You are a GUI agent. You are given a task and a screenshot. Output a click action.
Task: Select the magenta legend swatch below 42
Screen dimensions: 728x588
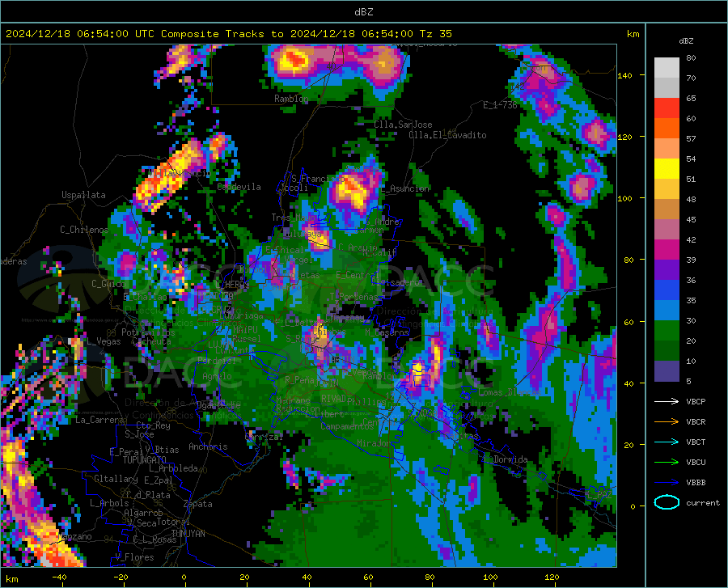tap(667, 250)
